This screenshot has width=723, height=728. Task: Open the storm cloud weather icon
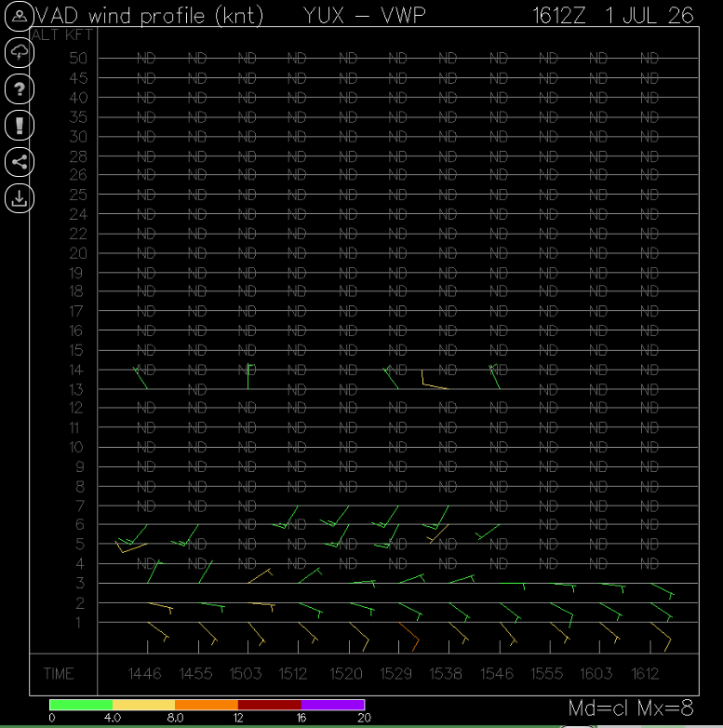point(19,52)
